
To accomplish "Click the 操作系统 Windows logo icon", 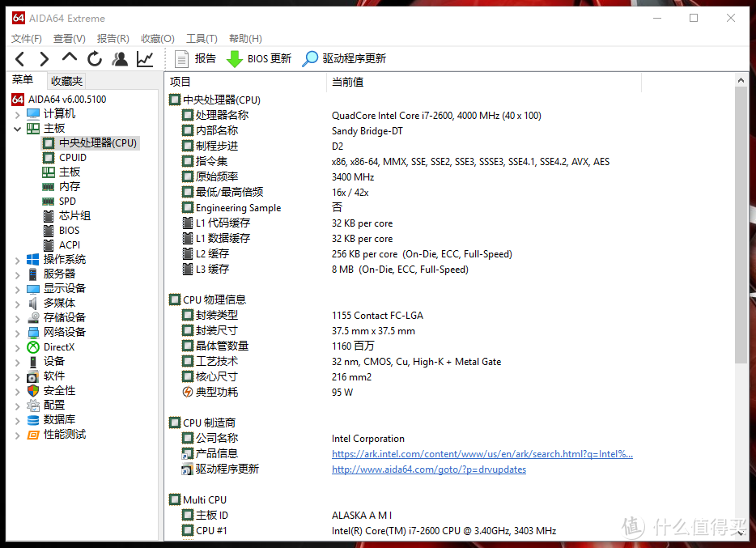I will 33,260.
